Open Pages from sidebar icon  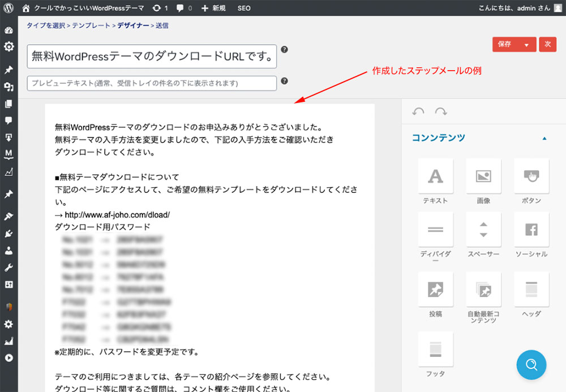pyautogui.click(x=8, y=104)
